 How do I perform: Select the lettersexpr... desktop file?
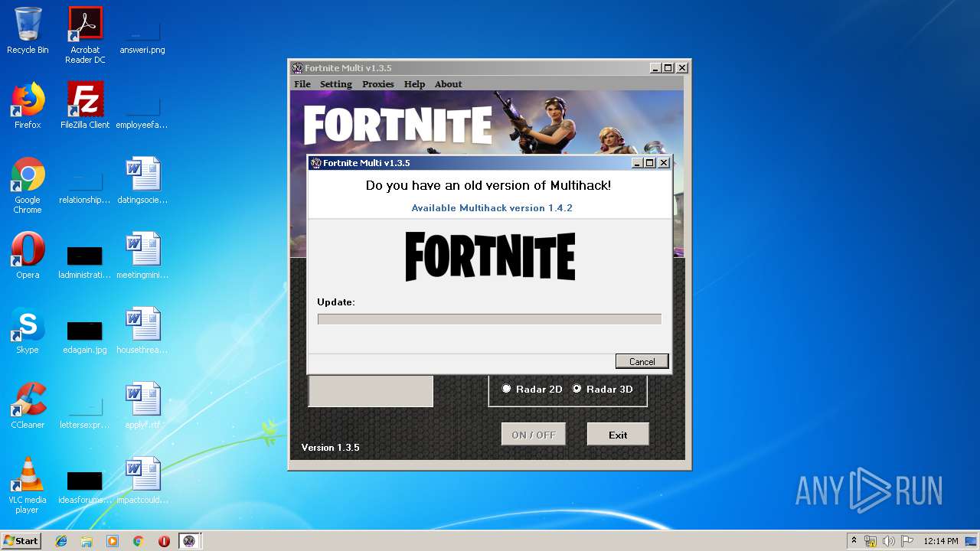(x=85, y=412)
